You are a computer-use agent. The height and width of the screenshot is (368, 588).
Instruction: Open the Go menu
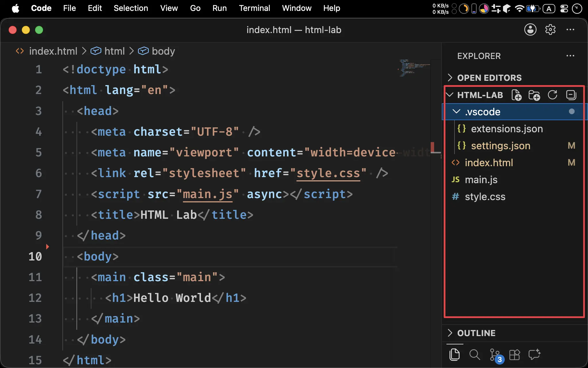click(195, 8)
